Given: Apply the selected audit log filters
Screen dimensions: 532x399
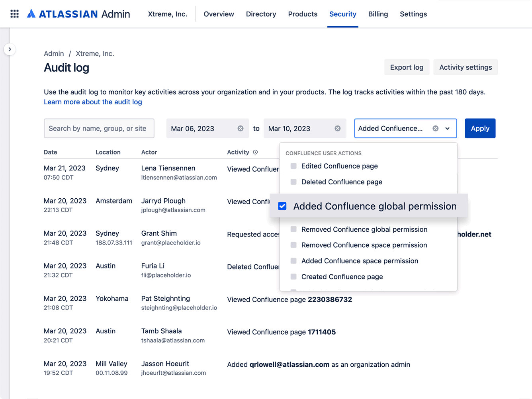Looking at the screenshot, I should (480, 128).
